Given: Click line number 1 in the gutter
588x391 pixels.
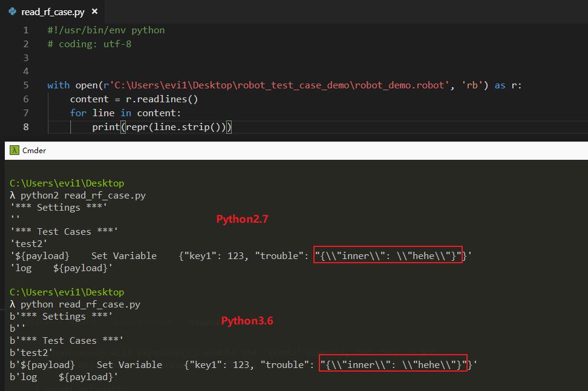Looking at the screenshot, I should [26, 30].
